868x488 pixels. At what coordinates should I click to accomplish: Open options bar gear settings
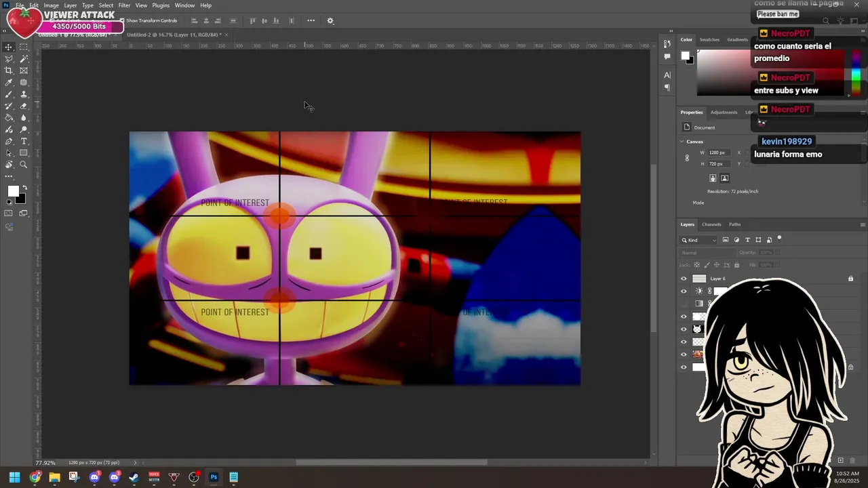330,21
